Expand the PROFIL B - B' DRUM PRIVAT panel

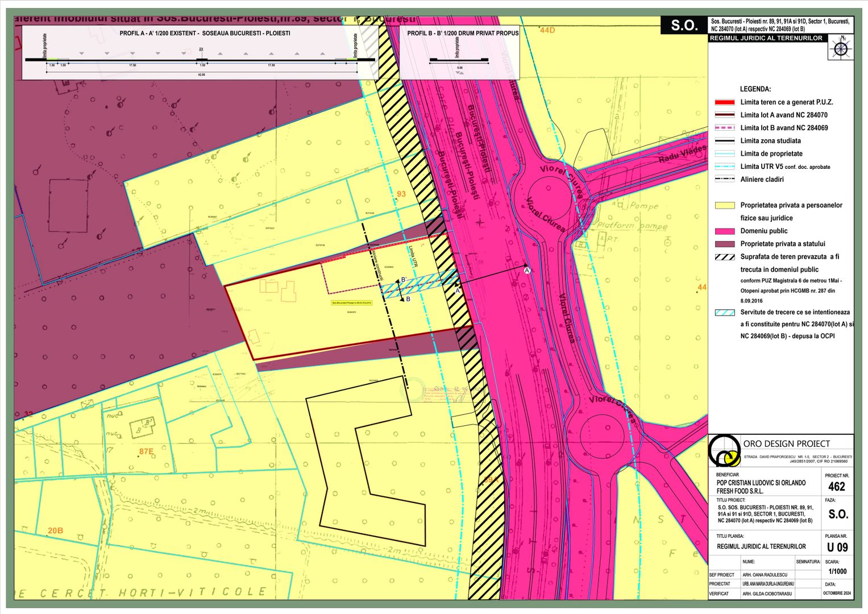462,34
